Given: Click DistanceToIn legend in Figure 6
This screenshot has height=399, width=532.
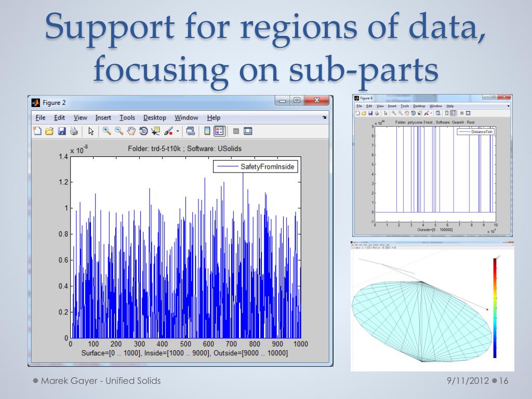Looking at the screenshot, I should [476, 131].
